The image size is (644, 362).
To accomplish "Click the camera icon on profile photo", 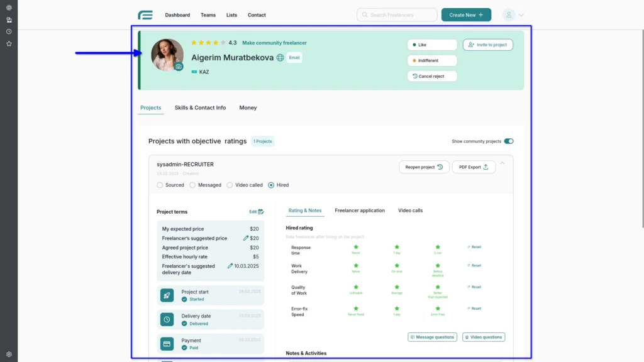I will coord(179,65).
